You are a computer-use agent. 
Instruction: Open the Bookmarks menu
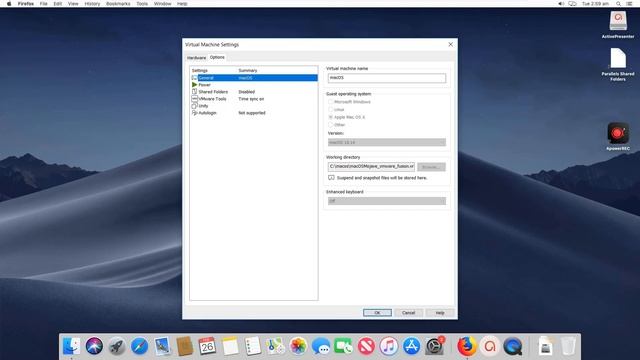click(x=118, y=4)
